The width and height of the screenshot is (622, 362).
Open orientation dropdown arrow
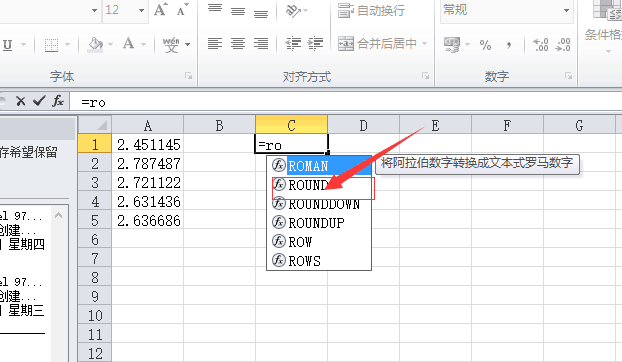pos(305,11)
